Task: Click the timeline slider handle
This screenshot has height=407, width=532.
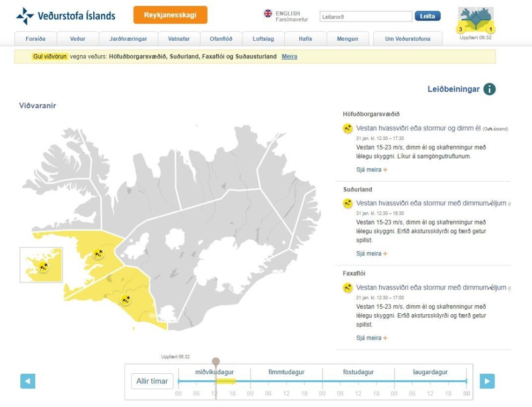Action: [x=216, y=362]
